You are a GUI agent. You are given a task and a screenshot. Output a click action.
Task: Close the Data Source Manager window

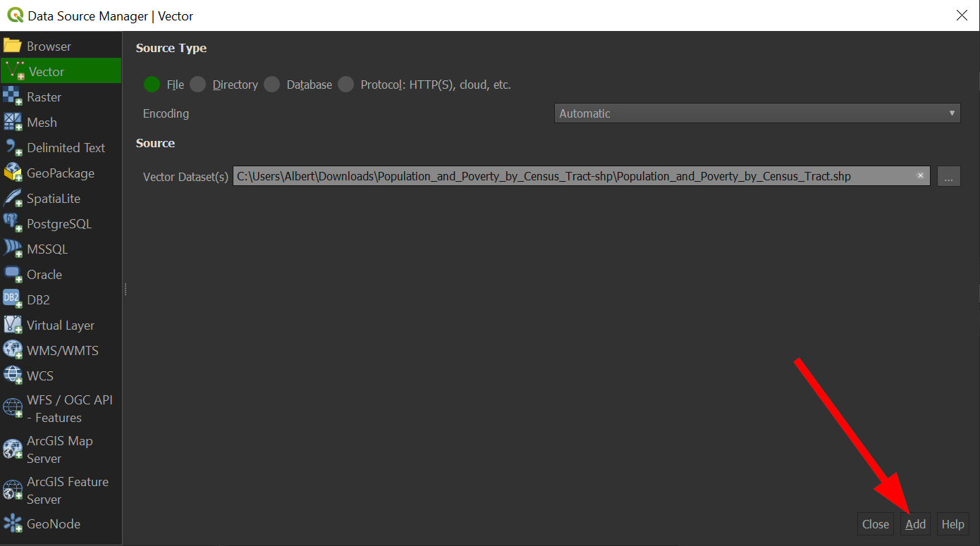[x=961, y=15]
